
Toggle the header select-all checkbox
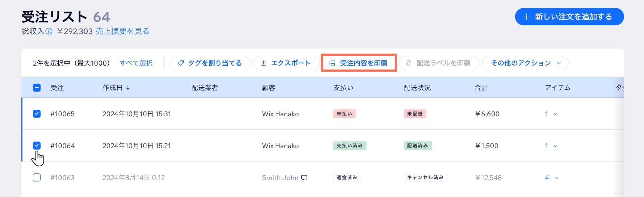click(37, 88)
